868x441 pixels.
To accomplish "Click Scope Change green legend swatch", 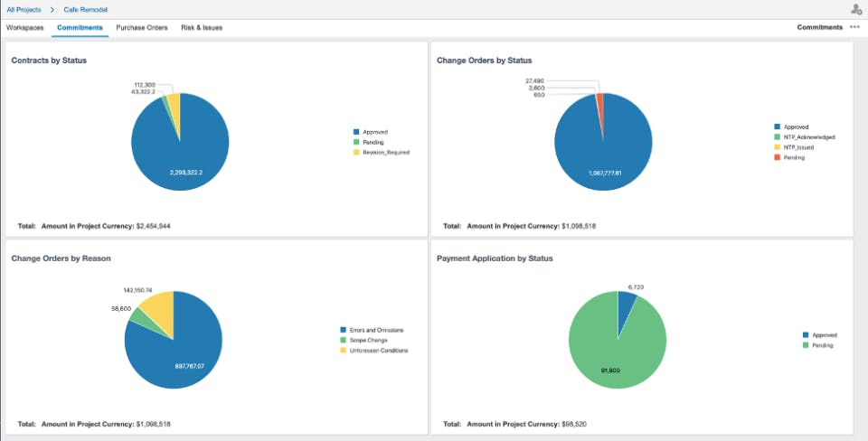I will click(344, 341).
